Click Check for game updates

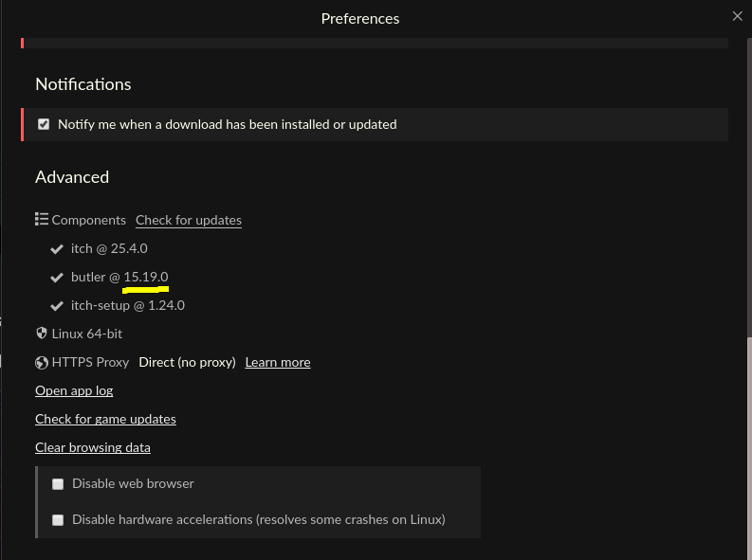click(105, 419)
